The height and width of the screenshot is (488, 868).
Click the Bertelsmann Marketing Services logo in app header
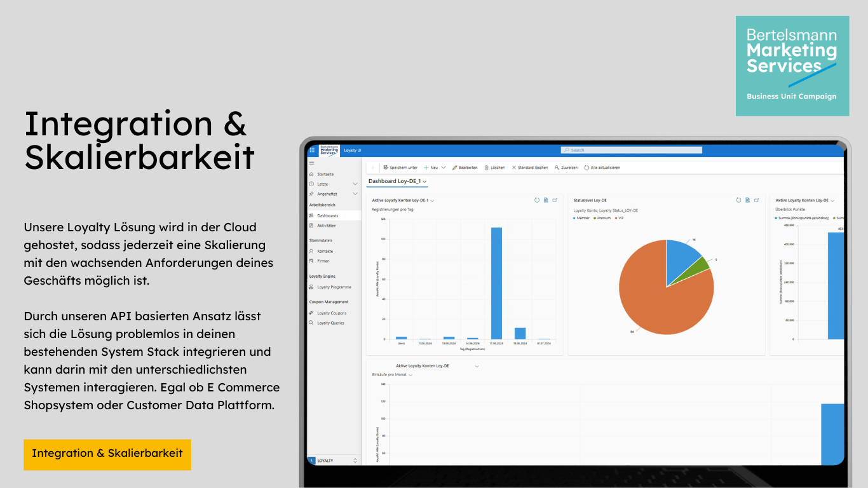point(329,150)
